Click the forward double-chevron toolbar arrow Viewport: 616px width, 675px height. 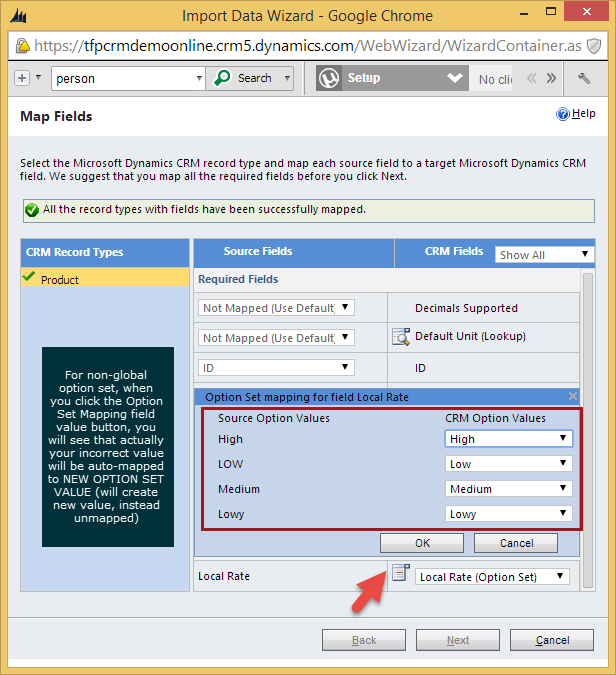551,78
